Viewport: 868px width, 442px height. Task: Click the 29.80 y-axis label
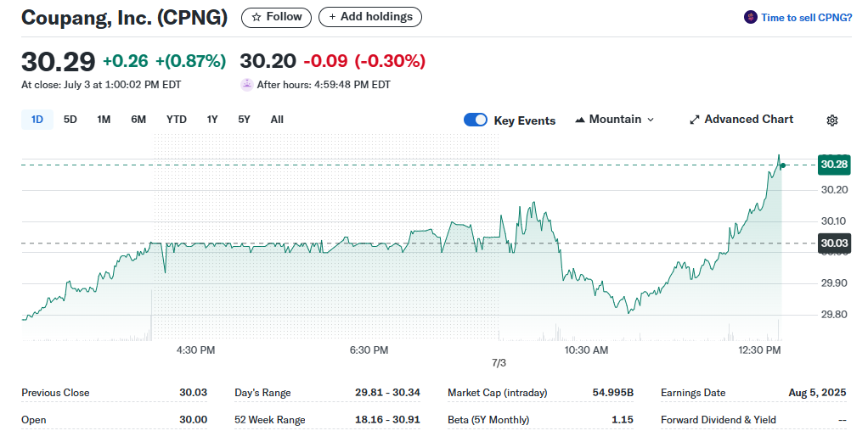834,314
